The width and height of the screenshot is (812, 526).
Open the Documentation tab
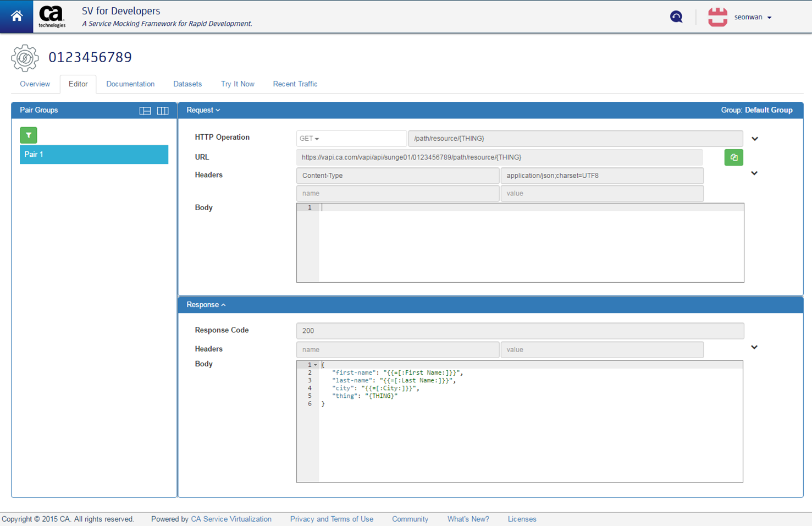pyautogui.click(x=130, y=84)
